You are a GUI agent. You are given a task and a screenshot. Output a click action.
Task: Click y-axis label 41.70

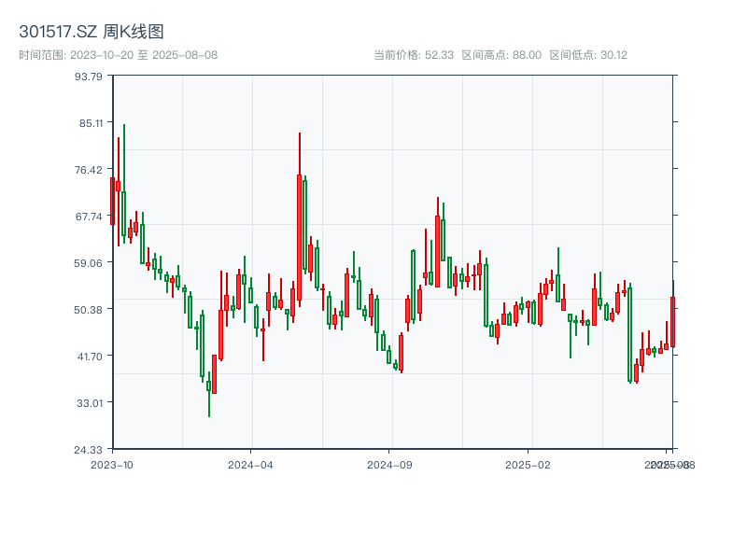coord(90,357)
